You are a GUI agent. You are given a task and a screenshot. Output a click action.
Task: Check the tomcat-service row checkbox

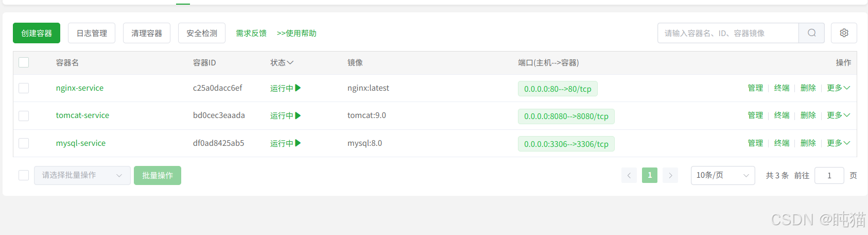tap(24, 115)
